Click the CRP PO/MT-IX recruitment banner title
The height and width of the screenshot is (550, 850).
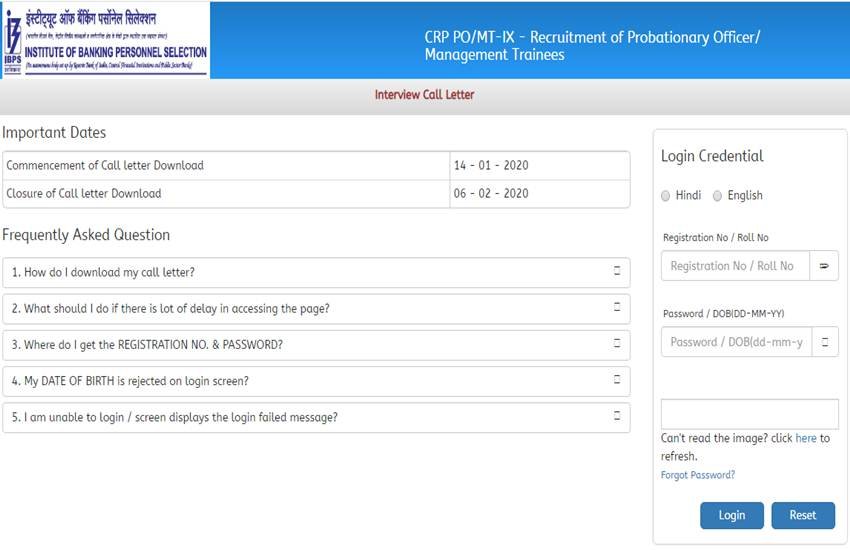(x=592, y=45)
